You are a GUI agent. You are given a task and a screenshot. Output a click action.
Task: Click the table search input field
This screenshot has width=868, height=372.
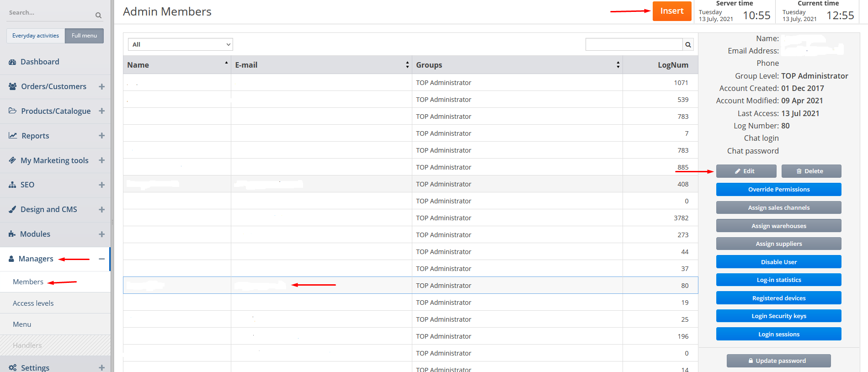click(634, 44)
